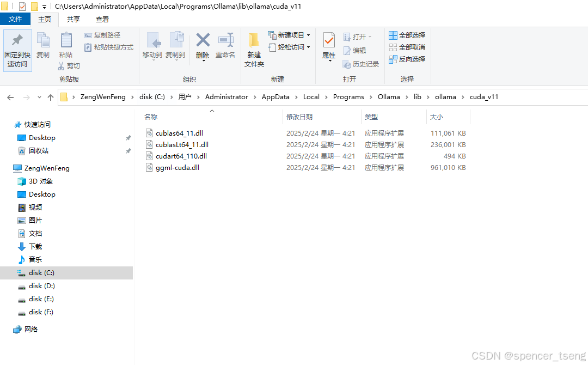The height and width of the screenshot is (365, 588).
Task: Click Select all (全部选择)
Action: point(407,35)
